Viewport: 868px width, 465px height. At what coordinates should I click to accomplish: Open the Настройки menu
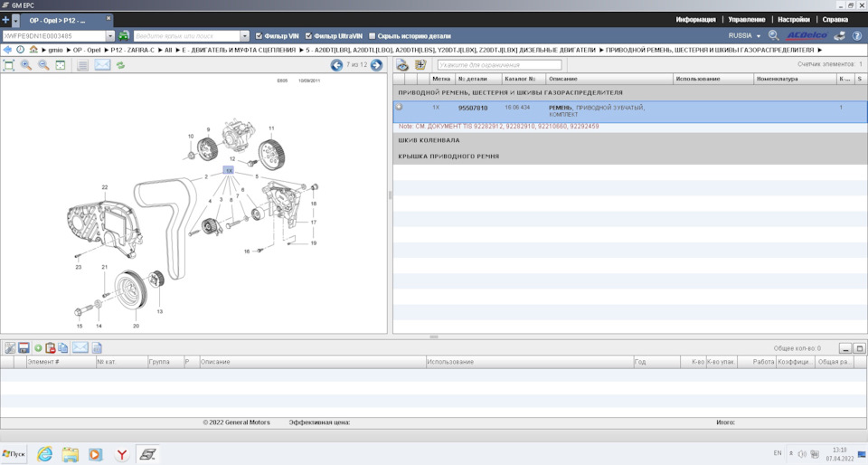(x=793, y=19)
